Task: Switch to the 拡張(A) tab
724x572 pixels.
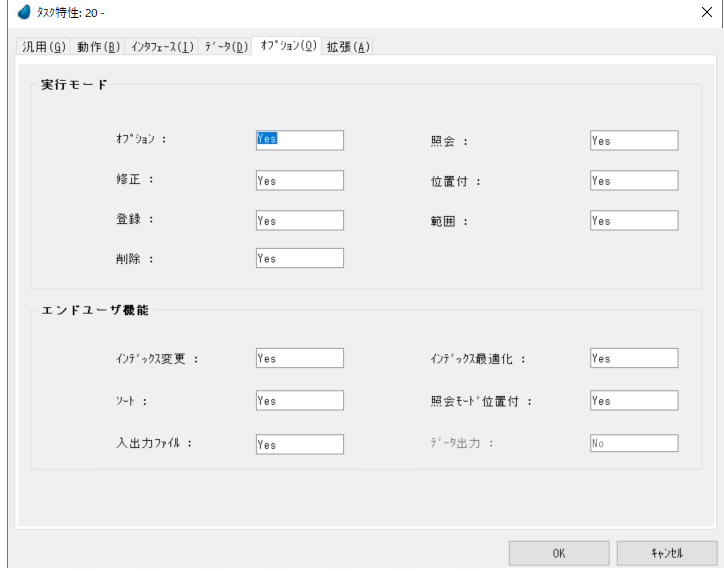Action: [348, 47]
